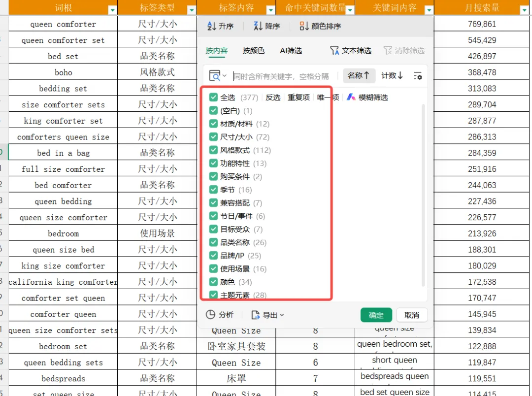Open 文本筛选 text filter icon
The image size is (532, 396).
click(334, 51)
